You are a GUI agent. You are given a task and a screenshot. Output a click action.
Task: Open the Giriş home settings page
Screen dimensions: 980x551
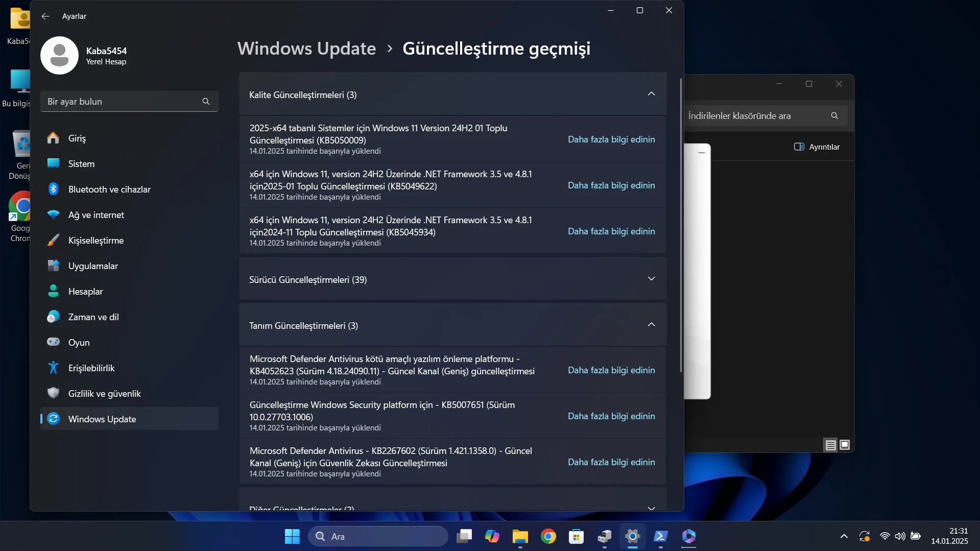click(129, 138)
